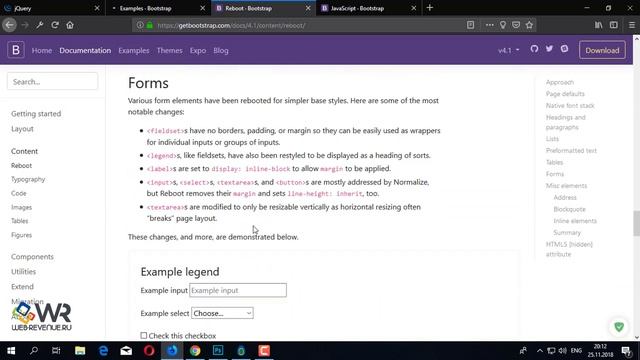Open the page actions three-dots menu
The image size is (640, 360).
pos(489,25)
